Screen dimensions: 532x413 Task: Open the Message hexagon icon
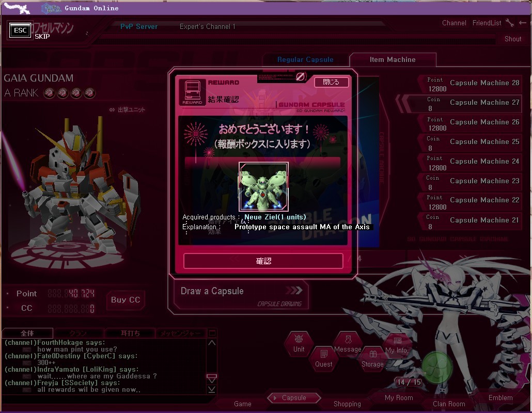[348, 344]
